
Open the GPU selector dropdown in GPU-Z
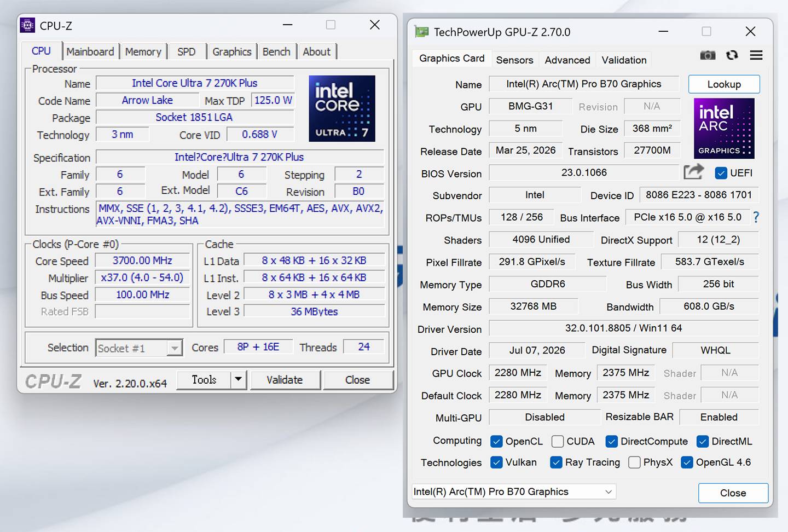(x=514, y=491)
